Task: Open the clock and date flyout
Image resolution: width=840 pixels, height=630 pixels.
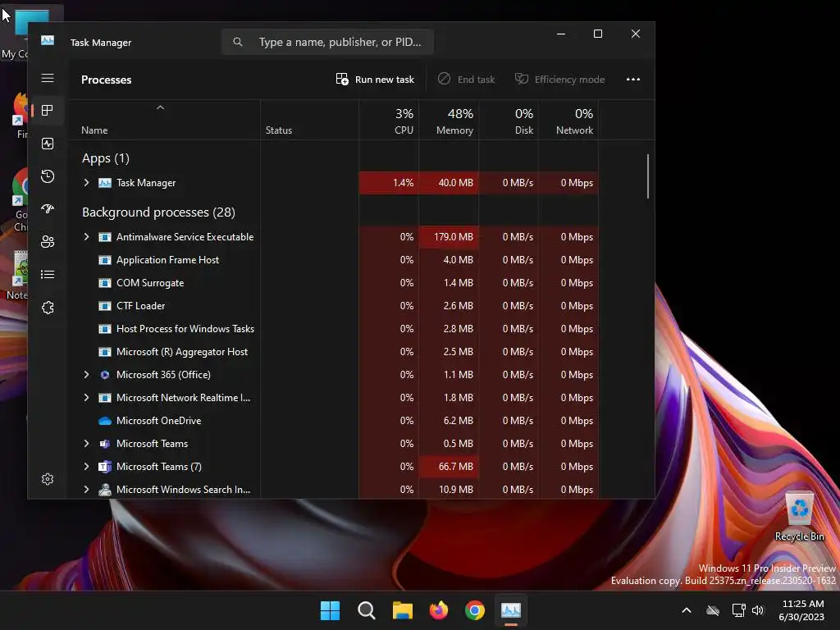Action: pyautogui.click(x=802, y=610)
